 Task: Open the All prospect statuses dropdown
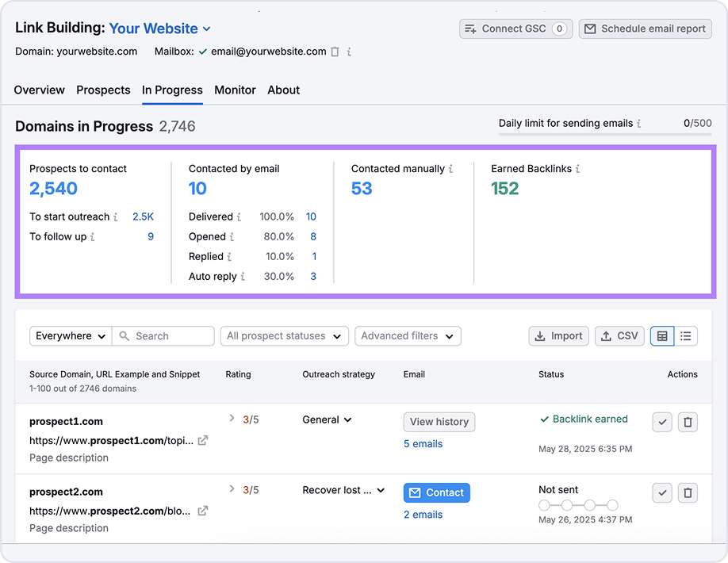pos(284,336)
